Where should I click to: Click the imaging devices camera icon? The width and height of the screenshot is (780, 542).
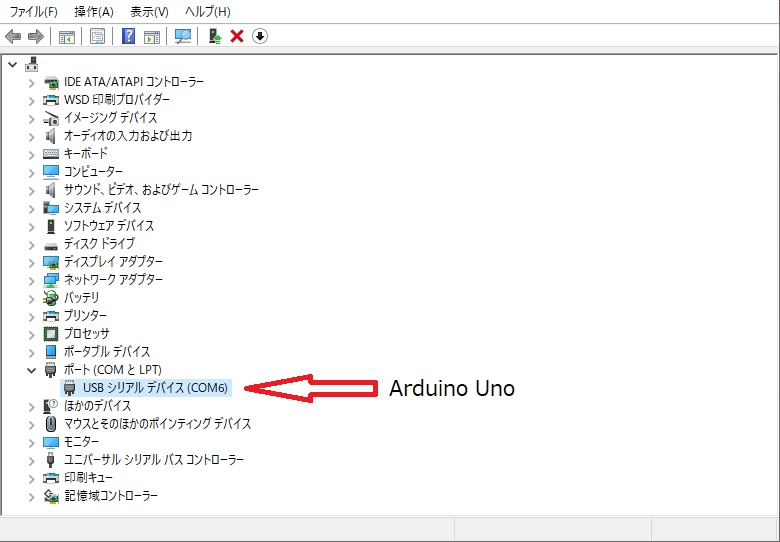click(51, 118)
